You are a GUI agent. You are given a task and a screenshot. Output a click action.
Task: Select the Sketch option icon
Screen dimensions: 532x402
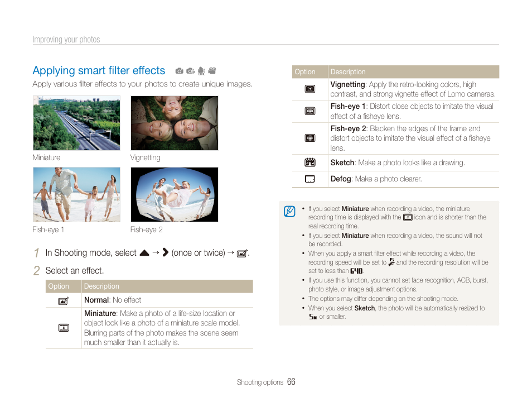[x=309, y=162]
